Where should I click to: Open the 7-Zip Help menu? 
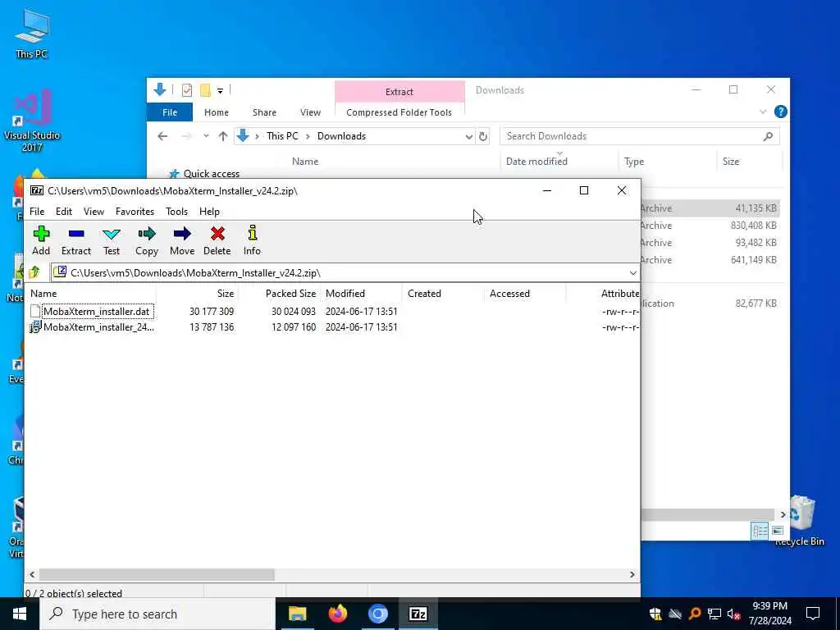[x=209, y=212]
